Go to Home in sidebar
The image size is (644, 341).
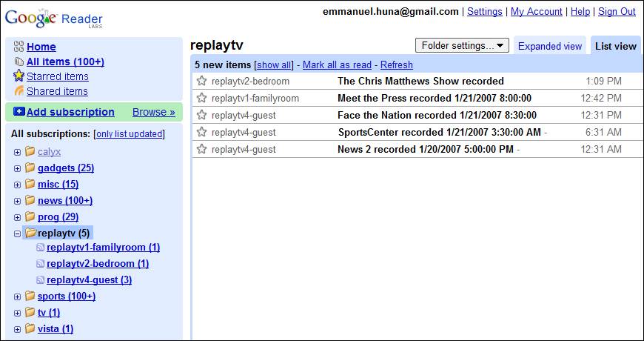pyautogui.click(x=41, y=47)
